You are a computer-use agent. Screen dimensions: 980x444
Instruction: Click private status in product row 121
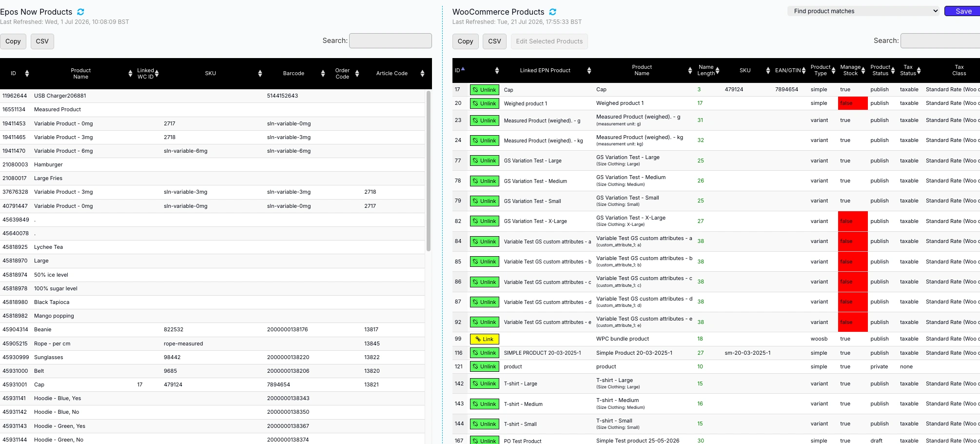879,366
